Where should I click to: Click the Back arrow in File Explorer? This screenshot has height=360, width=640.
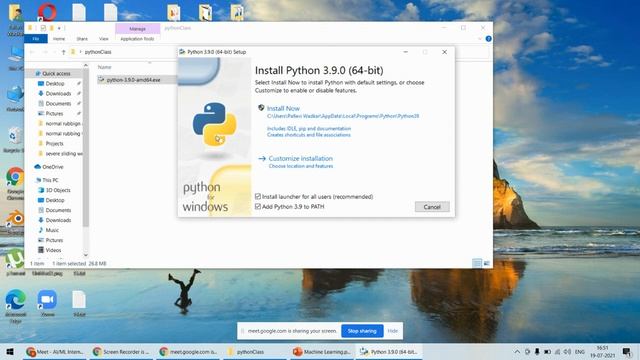coord(32,52)
